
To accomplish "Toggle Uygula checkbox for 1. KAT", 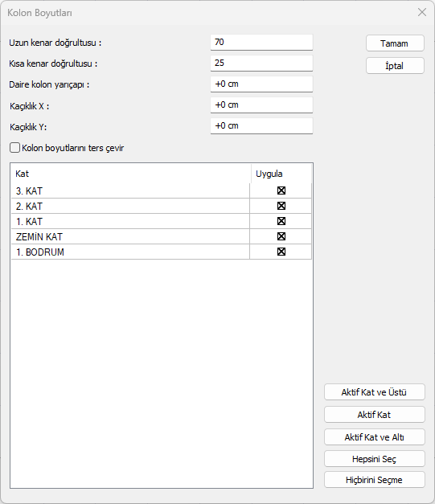I will pyautogui.click(x=281, y=221).
